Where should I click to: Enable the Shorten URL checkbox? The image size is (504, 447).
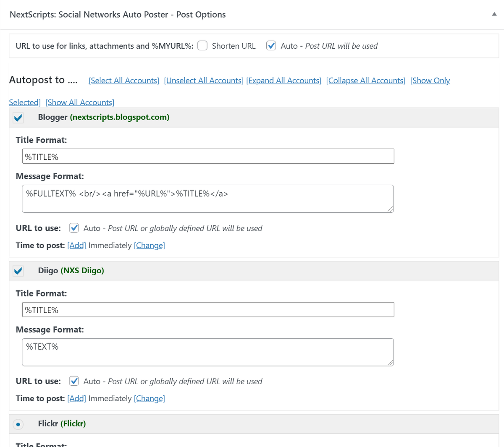(202, 46)
